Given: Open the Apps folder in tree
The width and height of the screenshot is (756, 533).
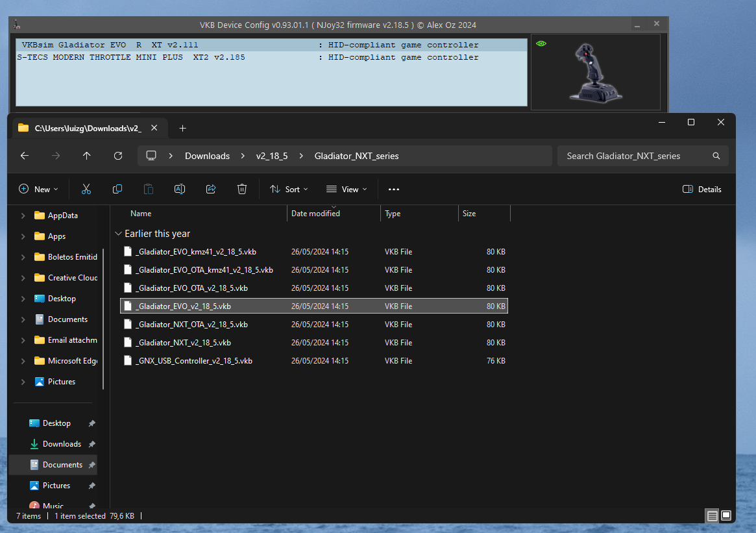Looking at the screenshot, I should [56, 236].
